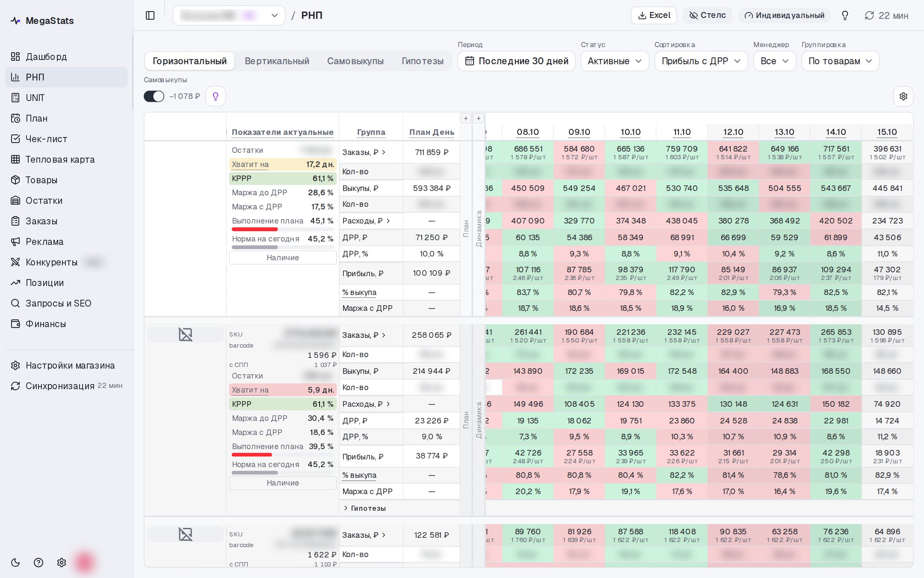The width and height of the screenshot is (924, 578).
Task: Expand Гипотезы row
Action: [364, 508]
